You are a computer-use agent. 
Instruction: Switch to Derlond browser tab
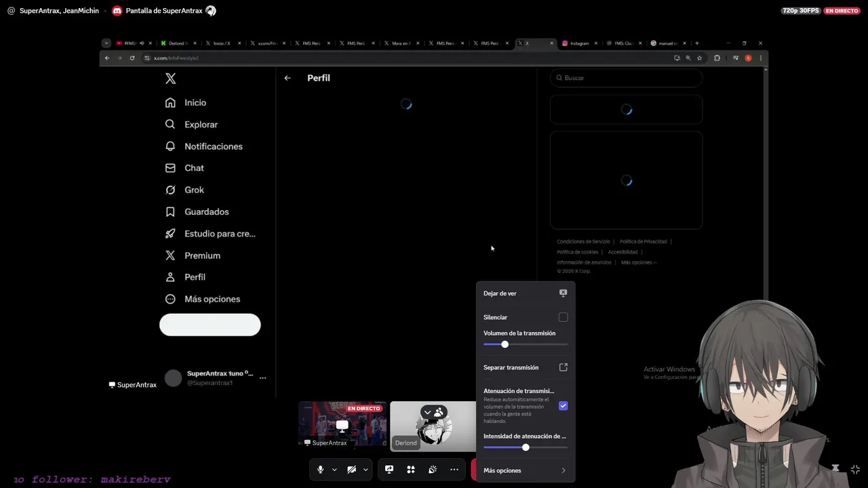click(178, 43)
